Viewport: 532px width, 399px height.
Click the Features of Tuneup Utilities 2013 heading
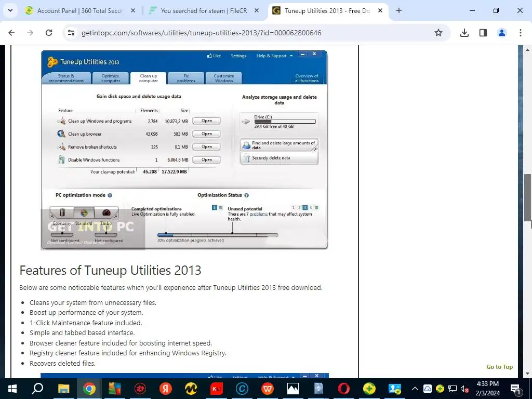[x=110, y=270]
